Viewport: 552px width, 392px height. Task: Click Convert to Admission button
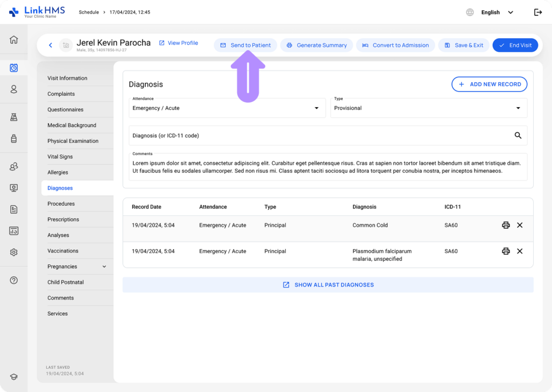click(395, 45)
